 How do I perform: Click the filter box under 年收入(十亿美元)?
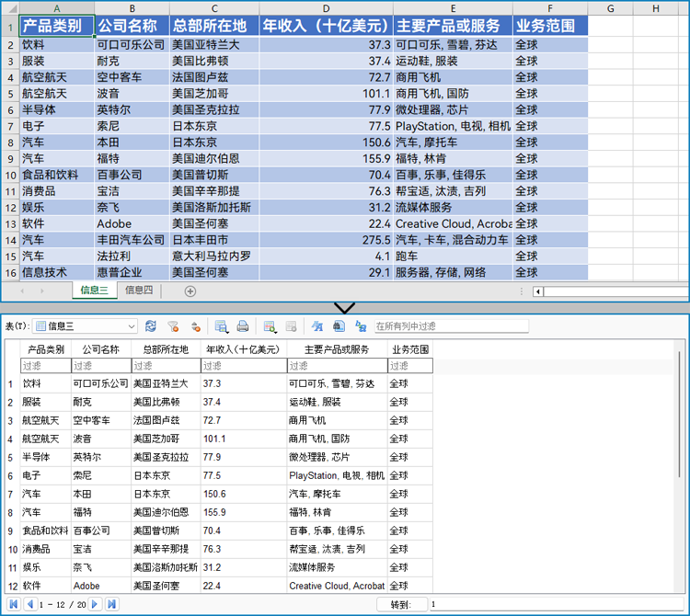[244, 366]
